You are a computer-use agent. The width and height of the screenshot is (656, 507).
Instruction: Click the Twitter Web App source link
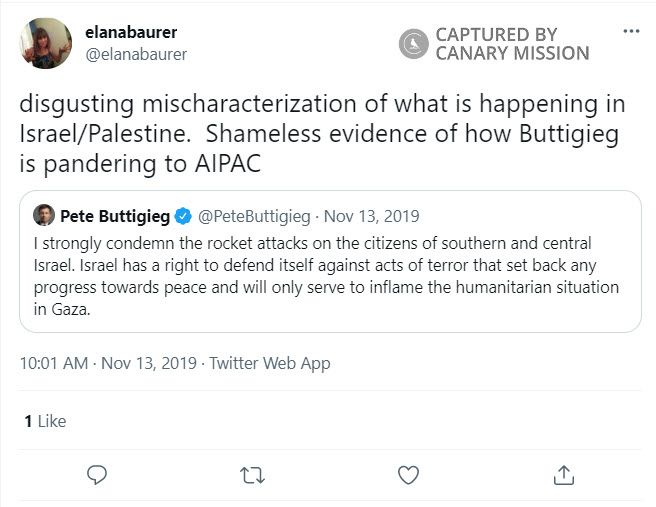click(x=270, y=363)
